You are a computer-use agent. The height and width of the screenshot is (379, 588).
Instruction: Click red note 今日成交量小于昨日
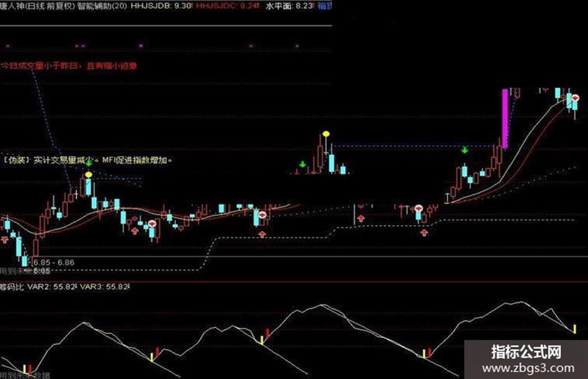pyautogui.click(x=41, y=66)
